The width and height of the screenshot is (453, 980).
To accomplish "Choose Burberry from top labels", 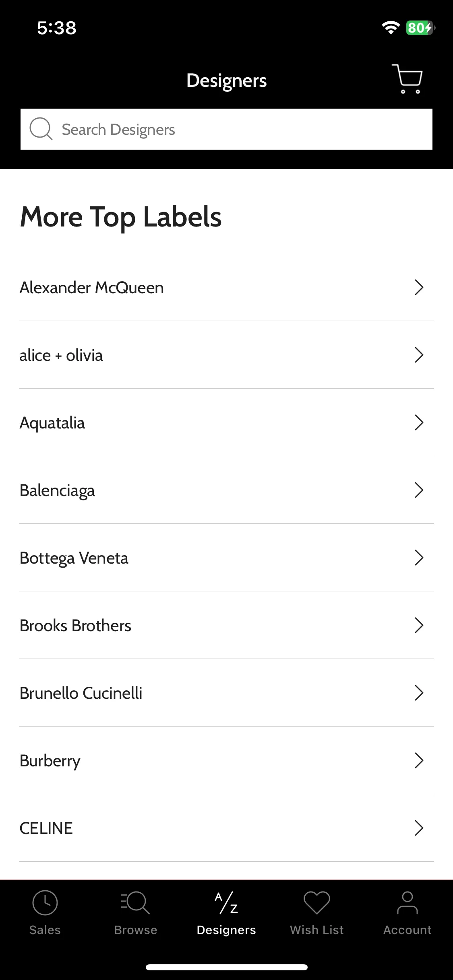I will tap(226, 760).
